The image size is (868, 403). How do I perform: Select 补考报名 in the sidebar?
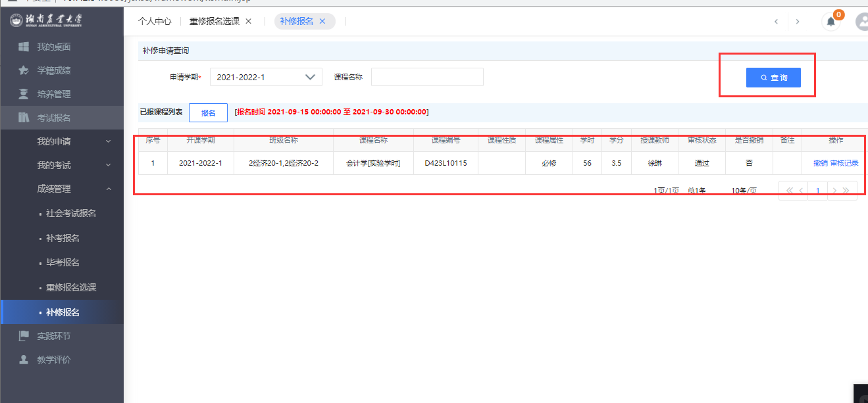coord(63,238)
